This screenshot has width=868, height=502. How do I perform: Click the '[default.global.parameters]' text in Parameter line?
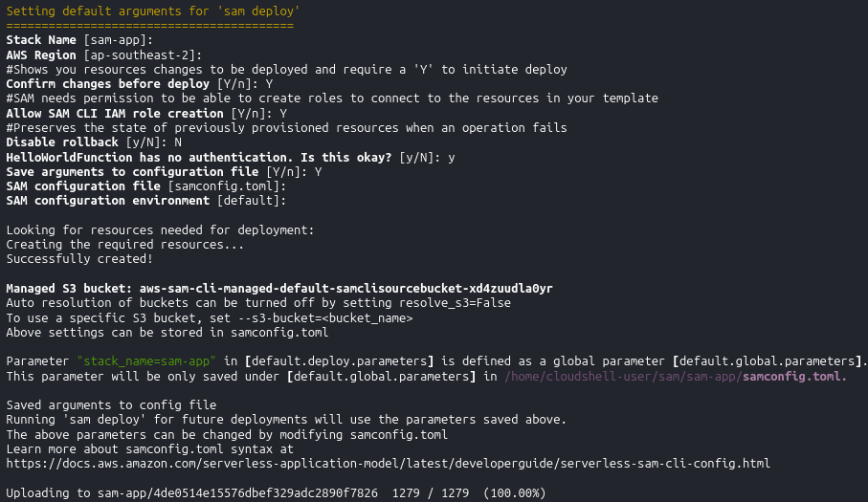click(768, 361)
